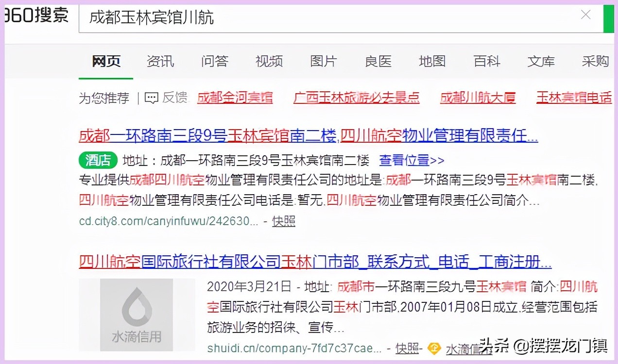
Task: Switch to the 资讯 news tab
Action: tap(160, 61)
